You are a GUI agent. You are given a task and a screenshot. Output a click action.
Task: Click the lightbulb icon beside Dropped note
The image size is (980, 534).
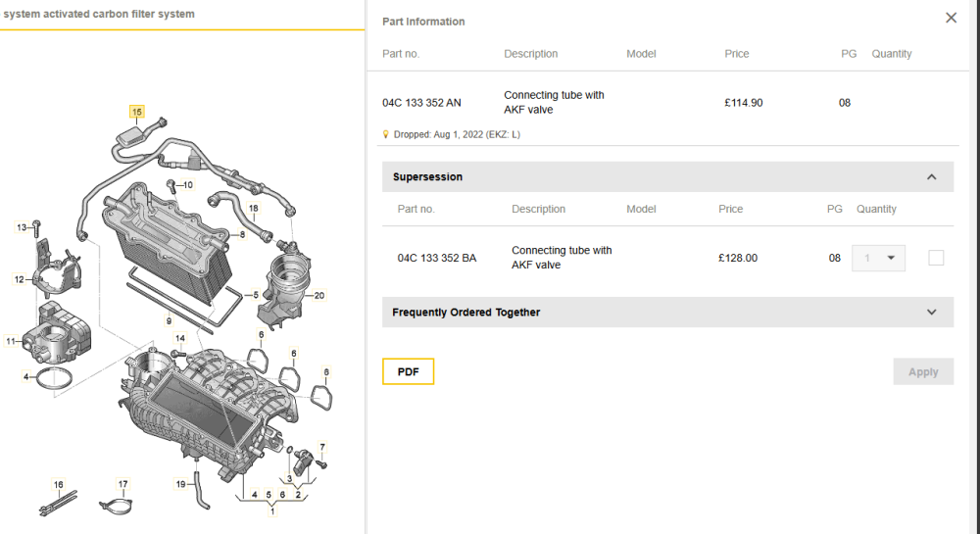385,134
